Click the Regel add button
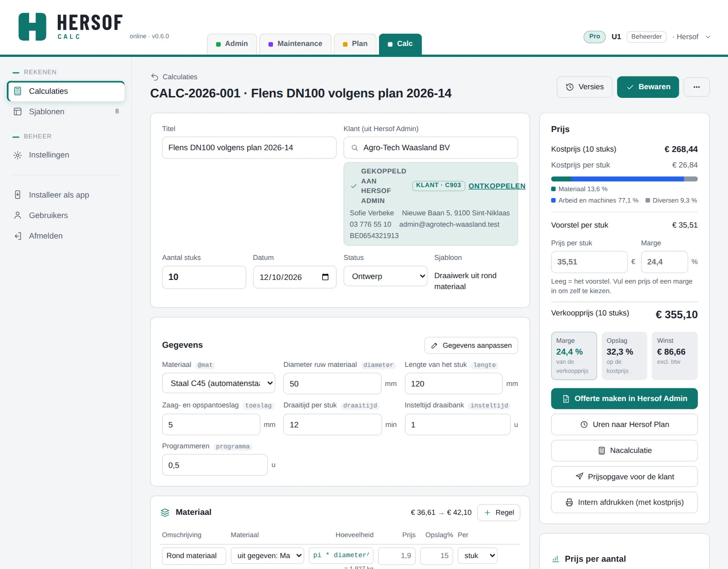 499,513
